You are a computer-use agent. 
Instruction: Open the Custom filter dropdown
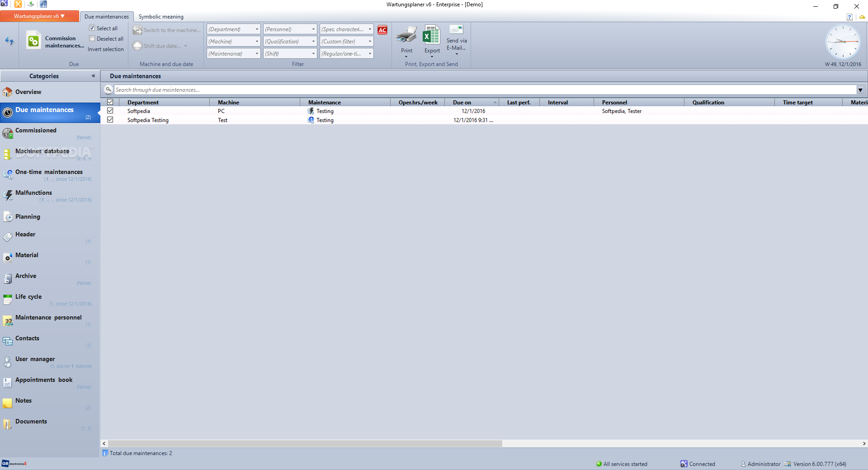tap(346, 42)
